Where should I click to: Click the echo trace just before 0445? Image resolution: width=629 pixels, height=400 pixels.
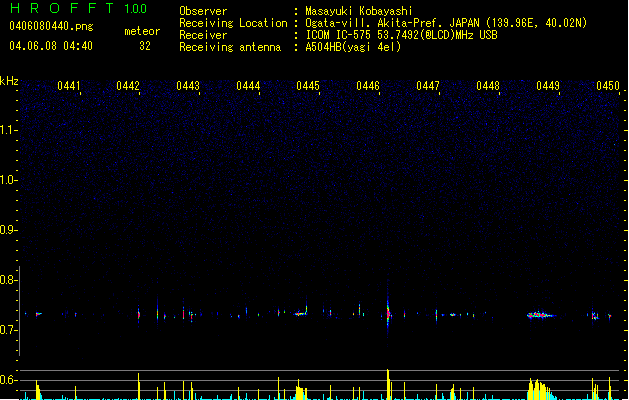click(x=300, y=313)
